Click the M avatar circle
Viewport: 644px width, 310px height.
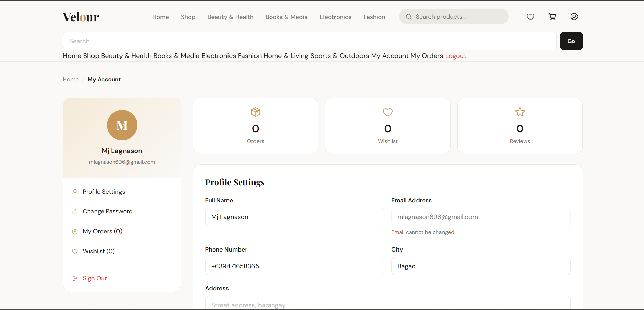[x=122, y=125]
